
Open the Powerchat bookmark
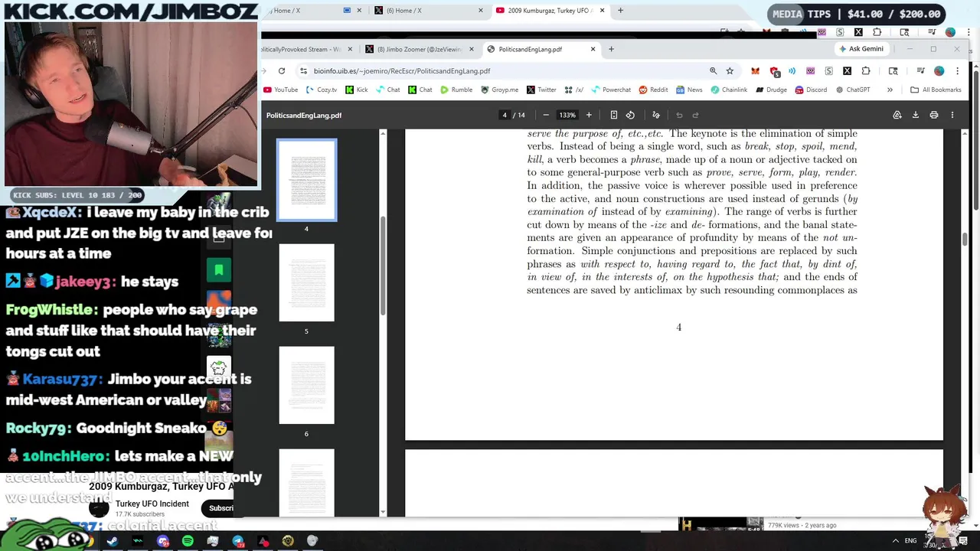[x=610, y=90]
